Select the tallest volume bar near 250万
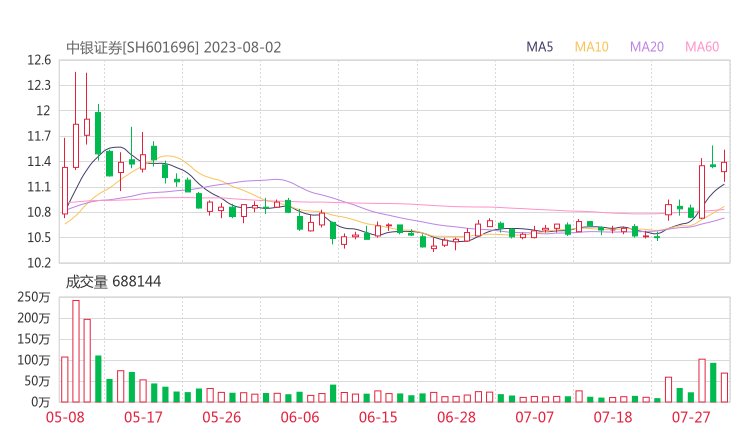 (x=76, y=351)
